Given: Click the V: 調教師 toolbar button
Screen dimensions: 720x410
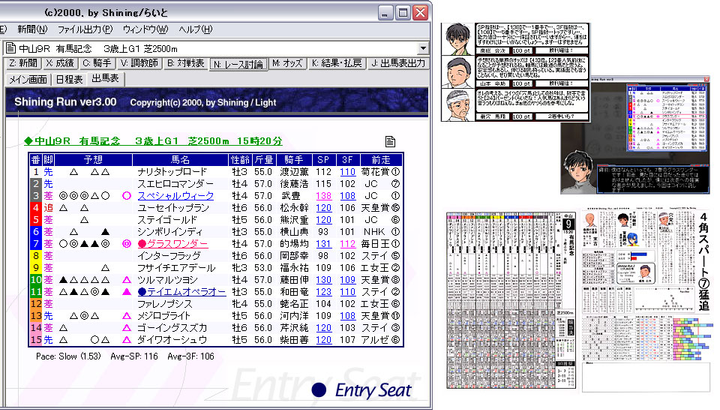Looking at the screenshot, I should [x=140, y=63].
